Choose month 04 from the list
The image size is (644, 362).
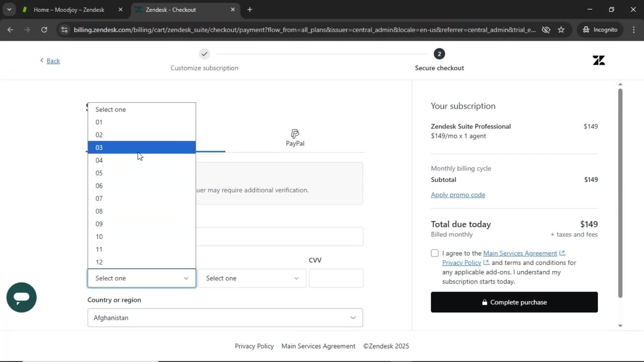point(142,160)
